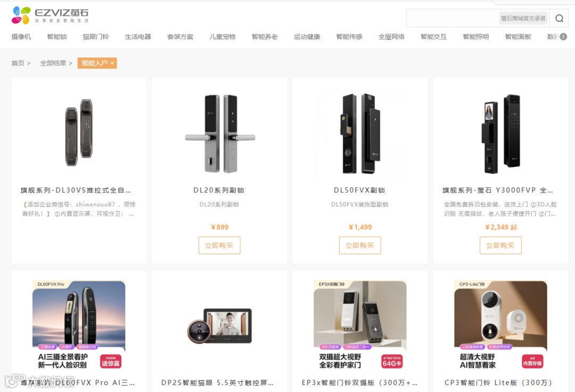Open the DL20 lock product image
This screenshot has height=392, width=575.
pyautogui.click(x=220, y=134)
